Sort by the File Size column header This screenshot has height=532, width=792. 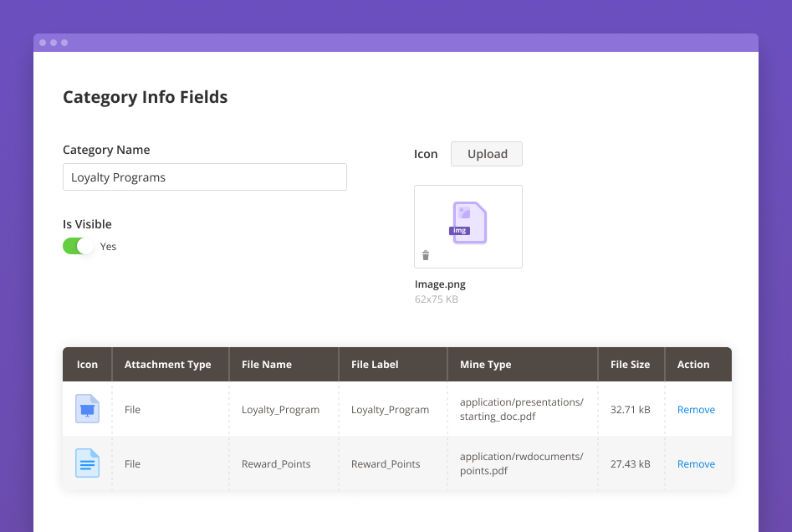coord(630,365)
